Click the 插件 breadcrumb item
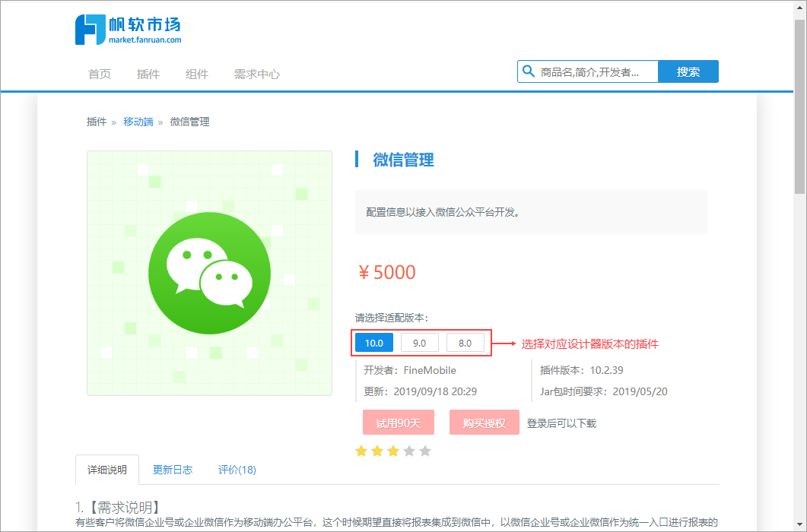Screen dimensions: 807x532 (97, 122)
